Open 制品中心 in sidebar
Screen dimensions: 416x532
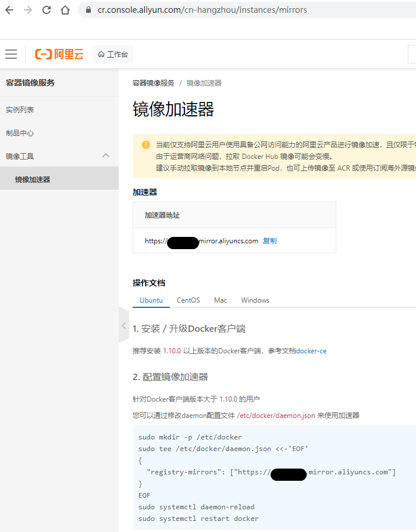[x=20, y=133]
